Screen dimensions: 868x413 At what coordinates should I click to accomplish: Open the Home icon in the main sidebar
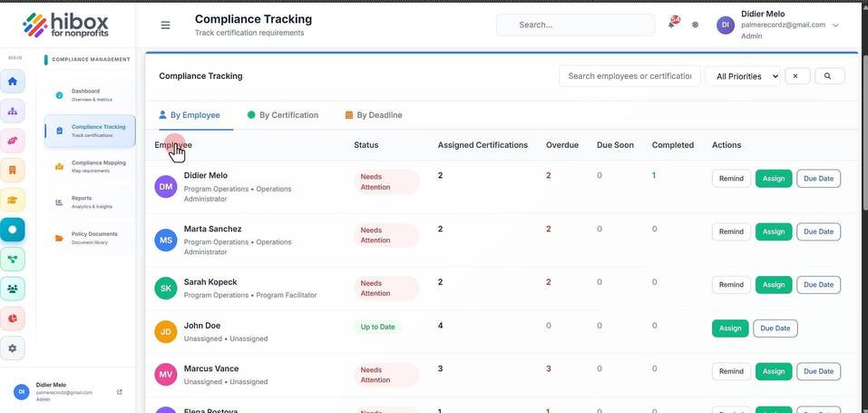point(12,82)
